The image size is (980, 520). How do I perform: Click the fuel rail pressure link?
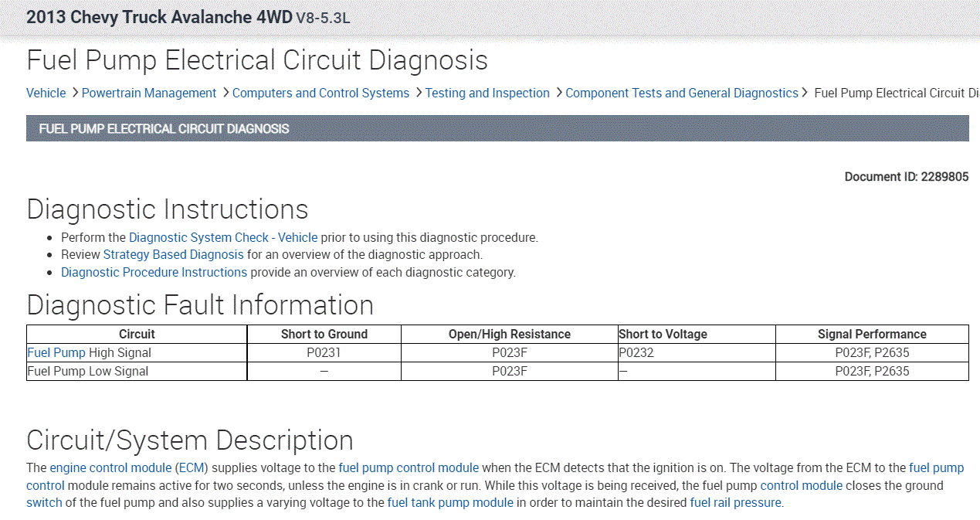tap(735, 502)
